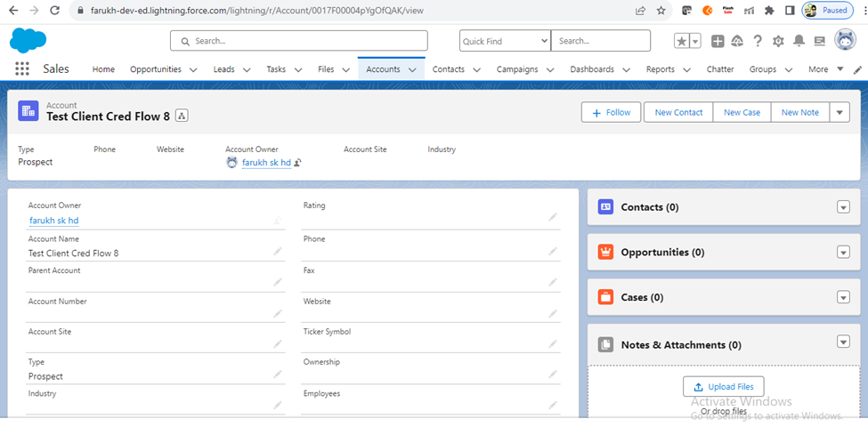Click the pencil icon to edit navigation
The height and width of the screenshot is (427, 868).
coord(858,69)
